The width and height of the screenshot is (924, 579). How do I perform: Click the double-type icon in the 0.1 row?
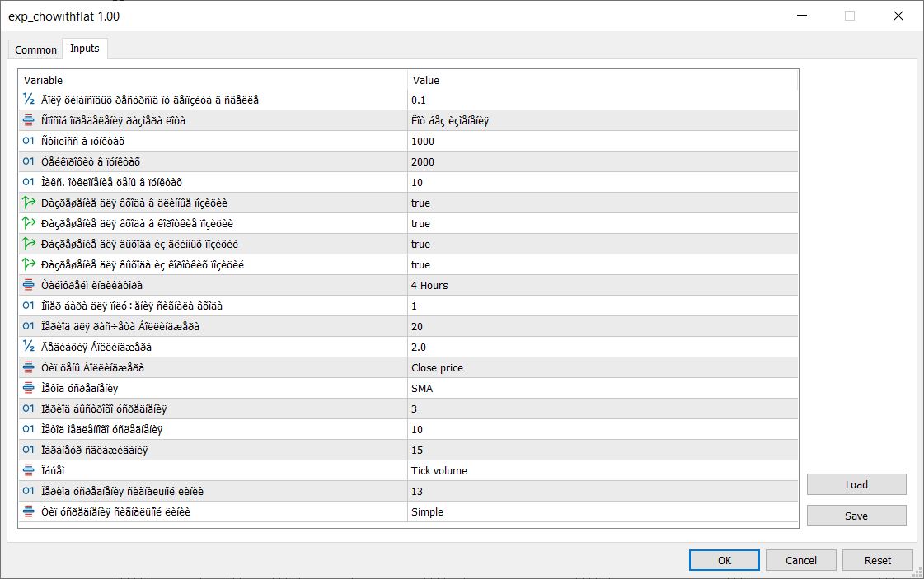click(x=29, y=100)
